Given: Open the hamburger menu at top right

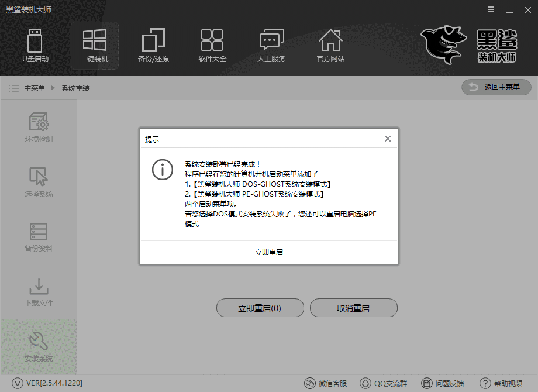Looking at the screenshot, I should click(x=490, y=9).
